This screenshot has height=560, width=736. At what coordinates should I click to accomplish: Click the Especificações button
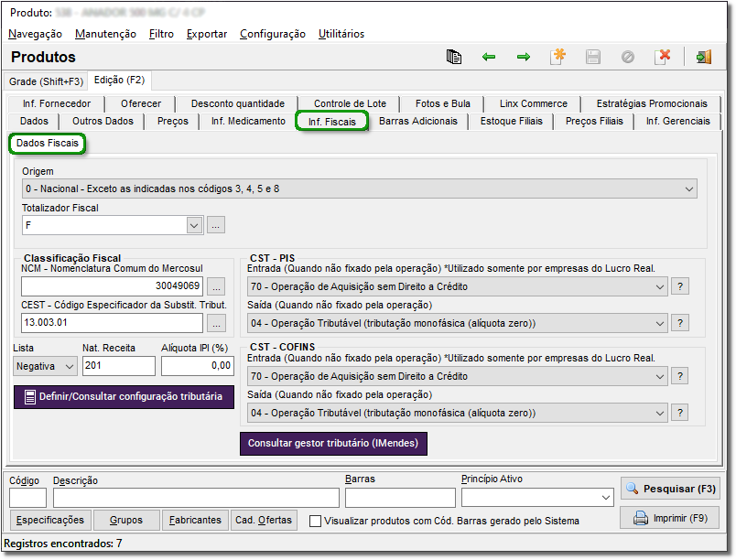pos(50,520)
